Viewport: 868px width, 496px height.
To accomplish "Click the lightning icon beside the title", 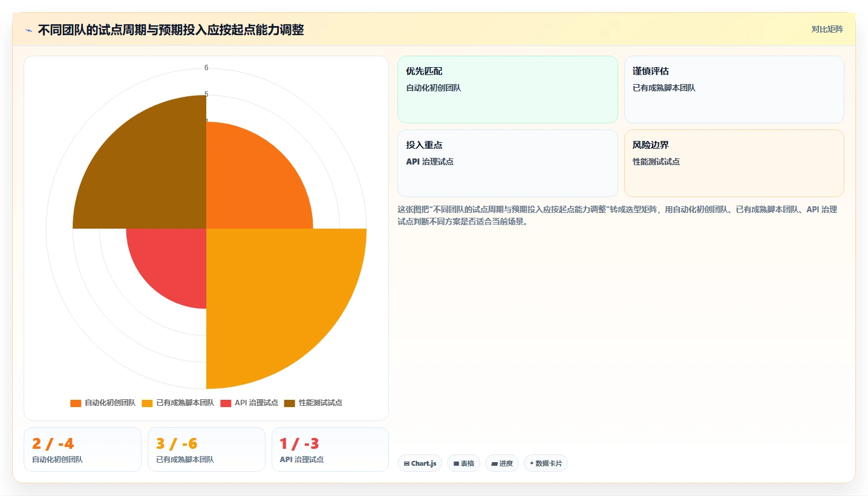I will point(29,30).
